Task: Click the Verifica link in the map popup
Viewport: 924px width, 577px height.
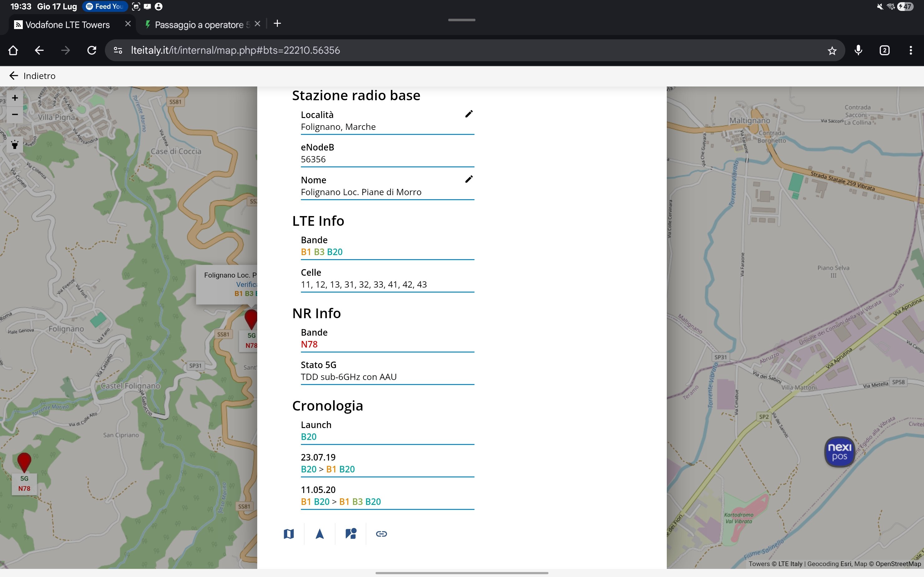Action: point(246,284)
